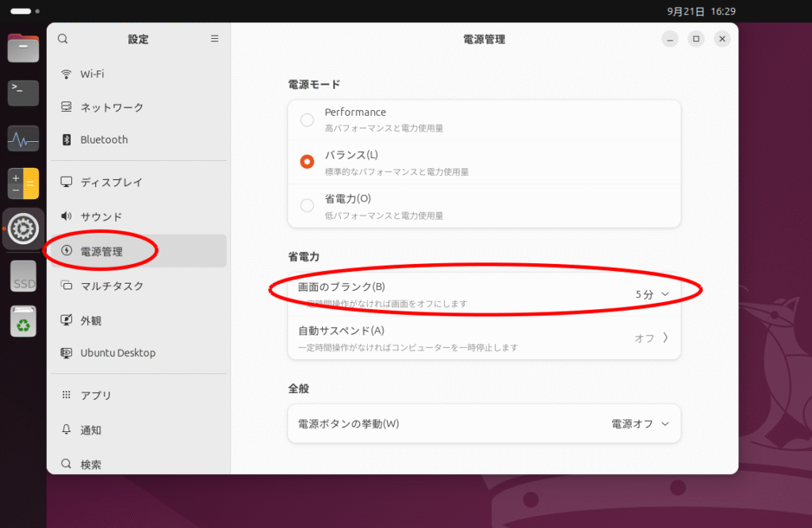The width and height of the screenshot is (812, 528).
Task: Click the 高パフォーマンスと電力使用量 description
Action: coord(384,128)
